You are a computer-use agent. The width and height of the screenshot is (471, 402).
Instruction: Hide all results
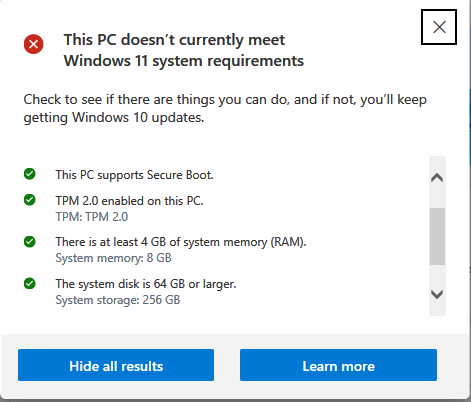coord(116,365)
